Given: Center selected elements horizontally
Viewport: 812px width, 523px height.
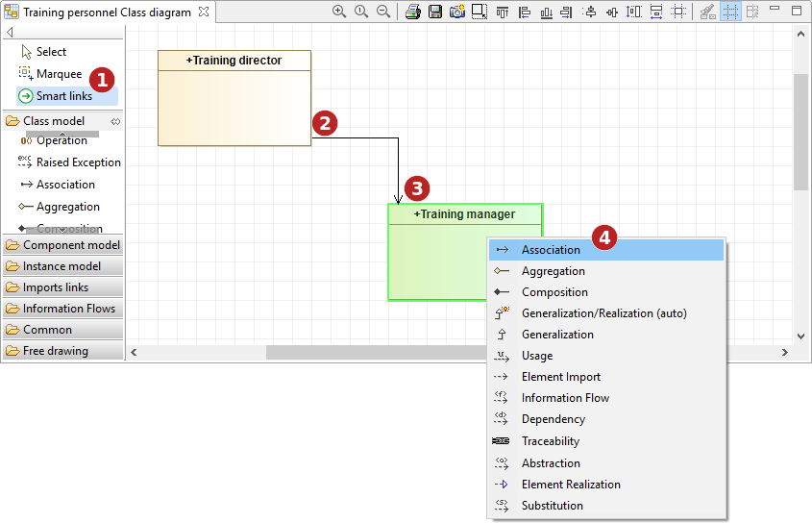Looking at the screenshot, I should [x=590, y=12].
